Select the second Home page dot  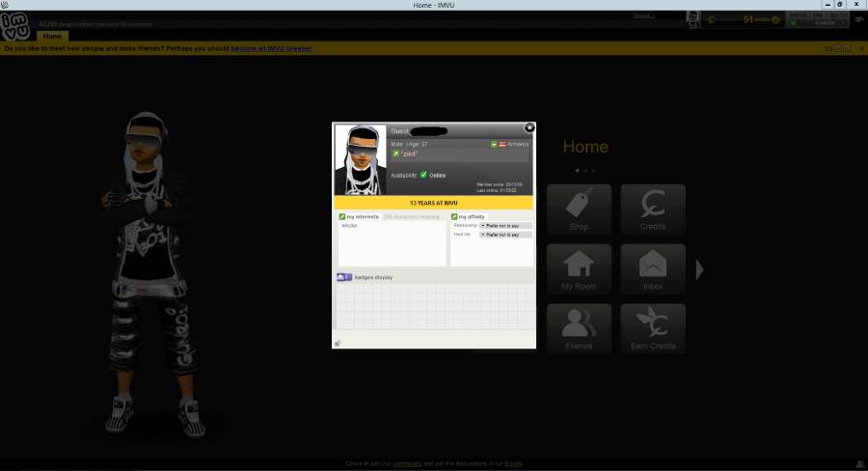(585, 171)
